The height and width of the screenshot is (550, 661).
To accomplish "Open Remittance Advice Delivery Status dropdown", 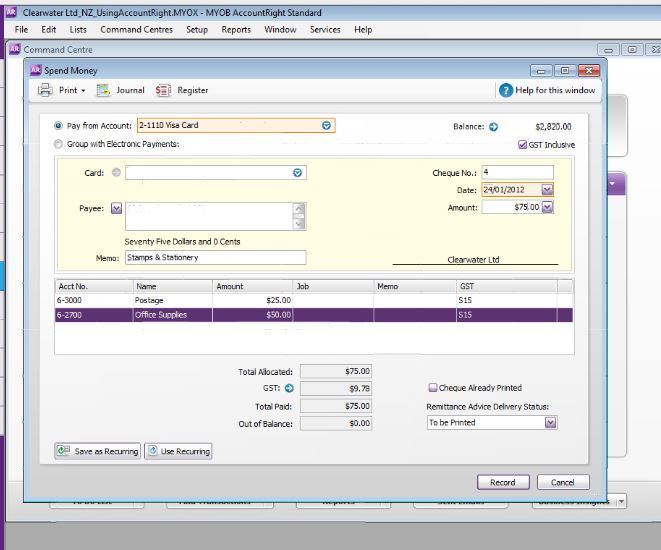I will point(551,422).
